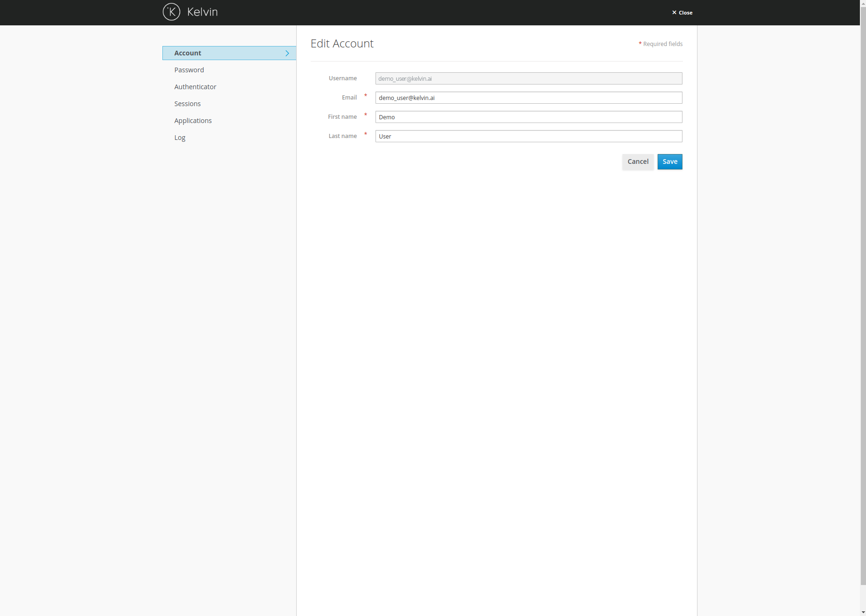Click the X close icon in top bar
This screenshot has height=616, width=866.
tap(674, 12)
